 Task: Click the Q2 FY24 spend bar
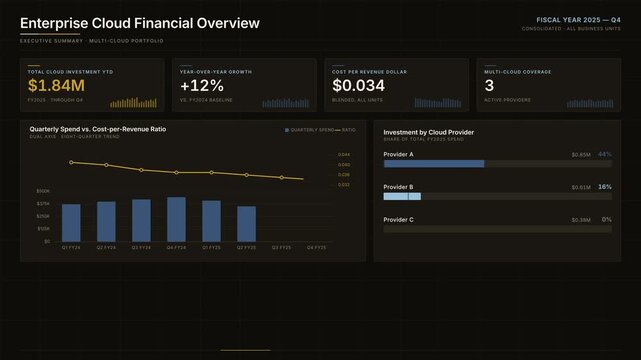106,221
